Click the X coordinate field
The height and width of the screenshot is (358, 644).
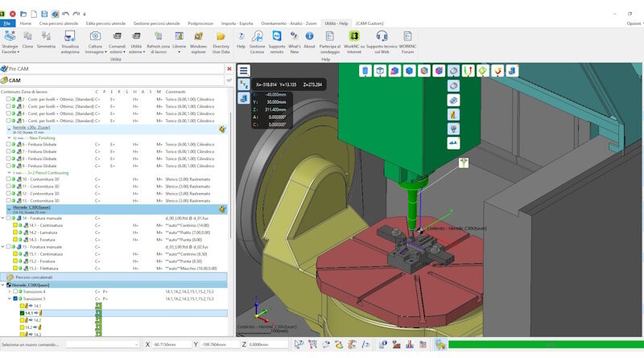171,344
